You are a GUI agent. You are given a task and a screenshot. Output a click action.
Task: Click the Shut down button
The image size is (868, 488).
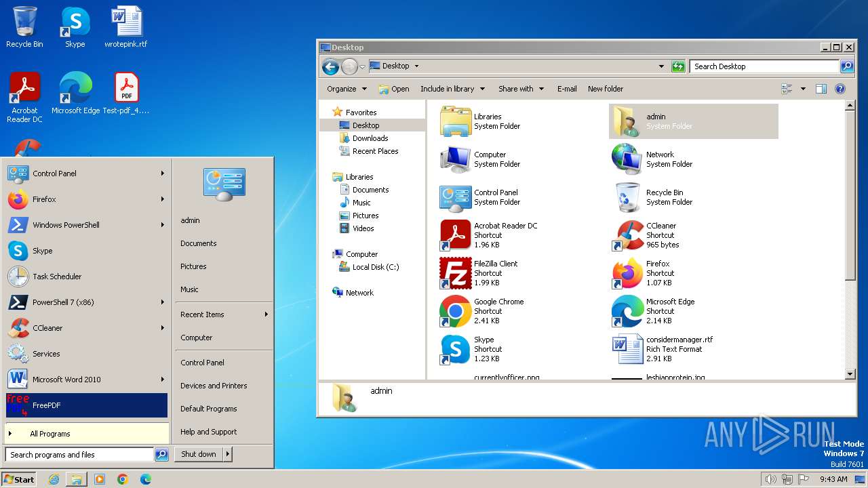coord(199,455)
